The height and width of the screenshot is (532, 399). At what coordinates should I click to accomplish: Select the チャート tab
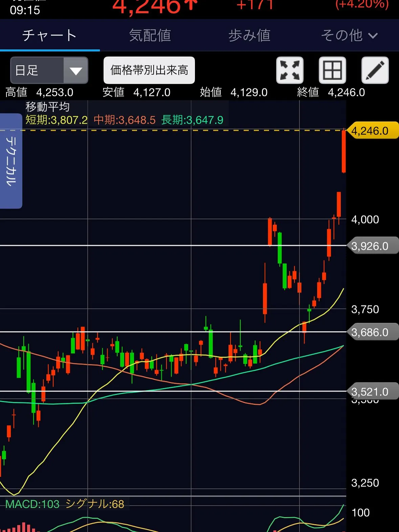click(49, 36)
